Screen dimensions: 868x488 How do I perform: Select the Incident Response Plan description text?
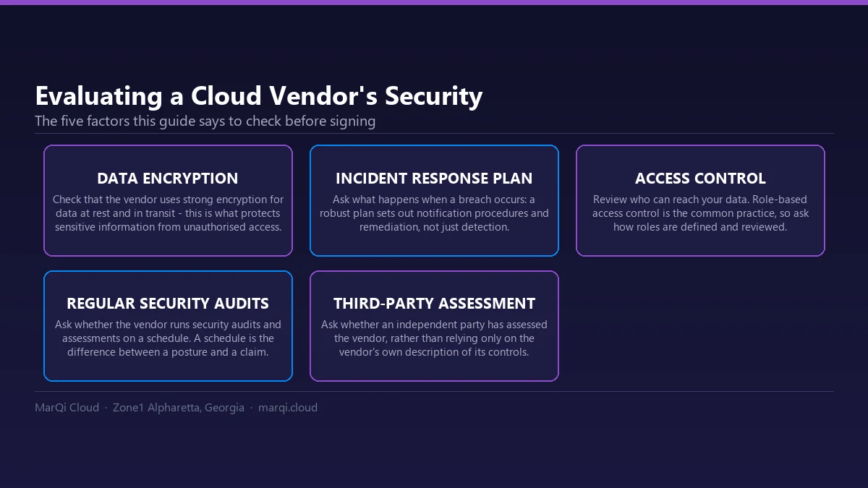(x=434, y=213)
